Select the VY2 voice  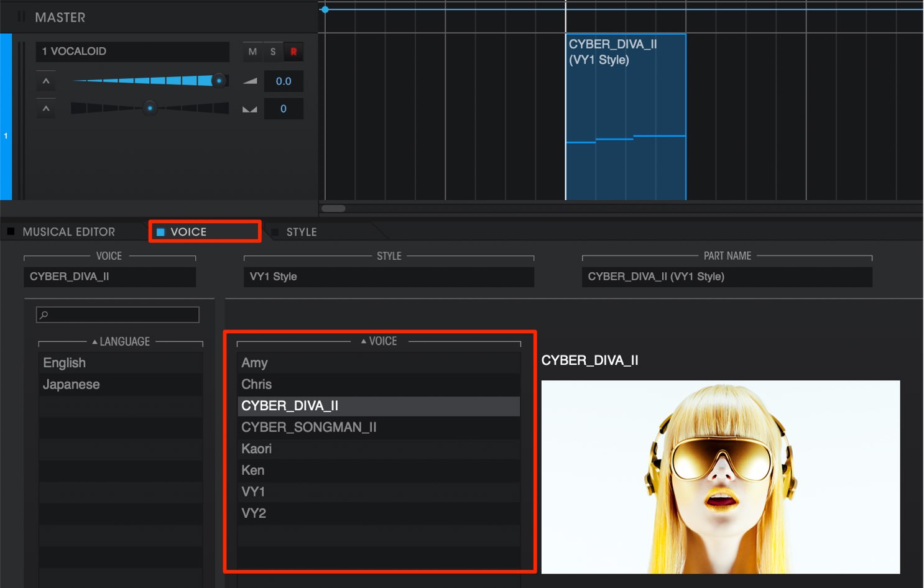tap(379, 513)
